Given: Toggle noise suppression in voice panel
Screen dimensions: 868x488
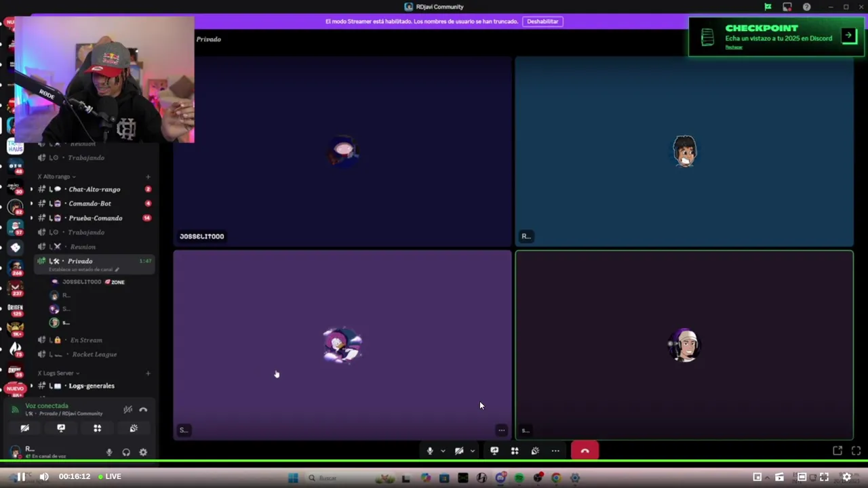Looking at the screenshot, I should pyautogui.click(x=127, y=409).
